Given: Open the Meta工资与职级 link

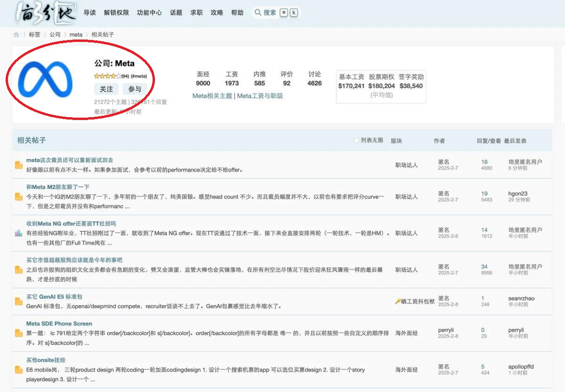Looking at the screenshot, I should click(x=260, y=96).
